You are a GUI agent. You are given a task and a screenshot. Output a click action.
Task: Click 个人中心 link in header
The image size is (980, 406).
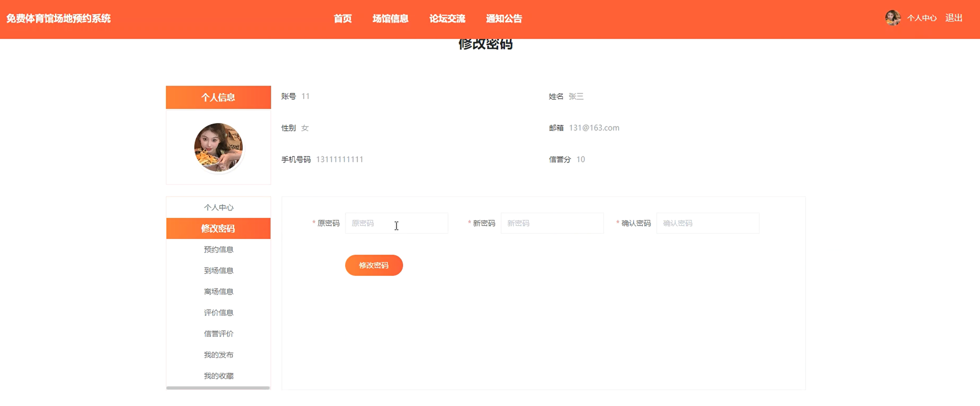[922, 18]
